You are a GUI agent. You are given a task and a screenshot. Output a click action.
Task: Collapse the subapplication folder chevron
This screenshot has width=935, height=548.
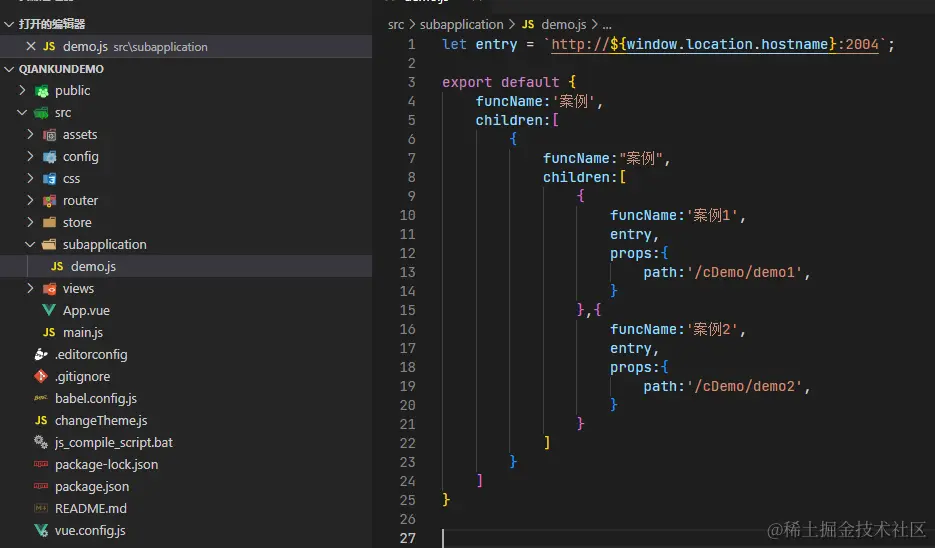click(30, 244)
